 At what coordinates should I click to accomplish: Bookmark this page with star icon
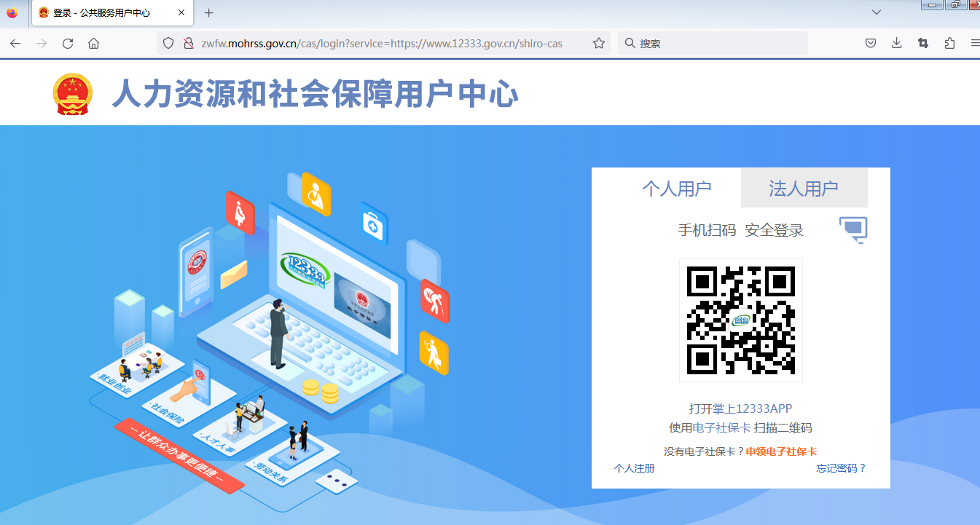click(599, 44)
